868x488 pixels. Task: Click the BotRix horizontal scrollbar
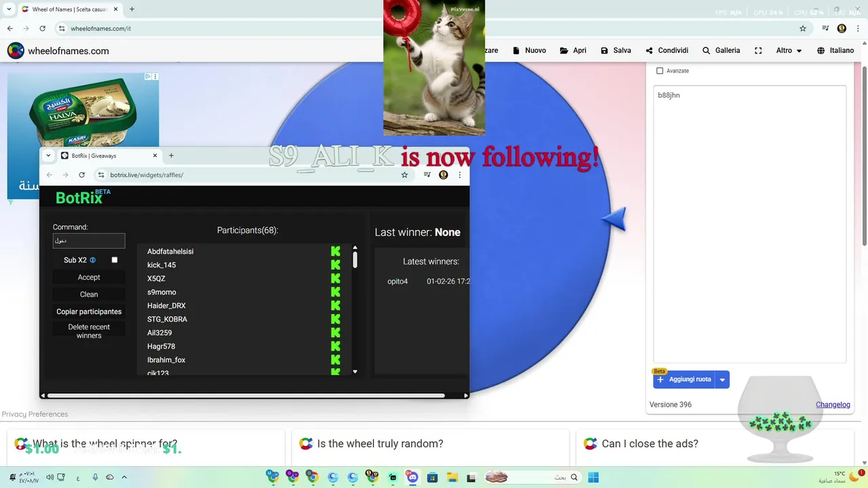pos(245,395)
